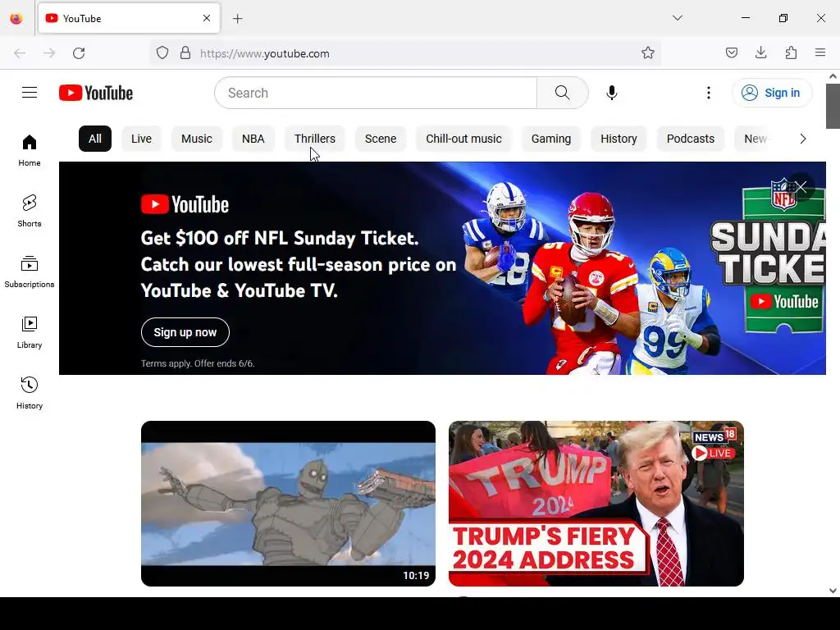Open Shorts in sidebar
The height and width of the screenshot is (630, 840).
(30, 211)
